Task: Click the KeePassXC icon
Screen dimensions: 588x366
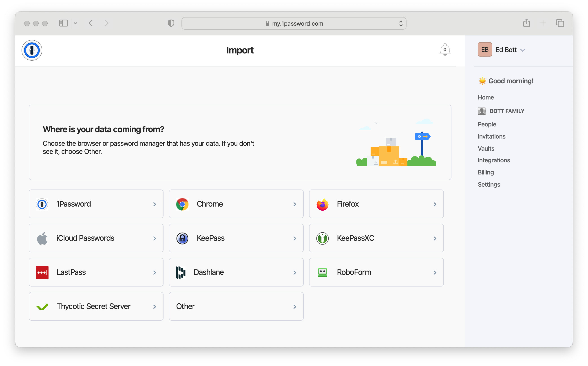Action: pos(323,238)
